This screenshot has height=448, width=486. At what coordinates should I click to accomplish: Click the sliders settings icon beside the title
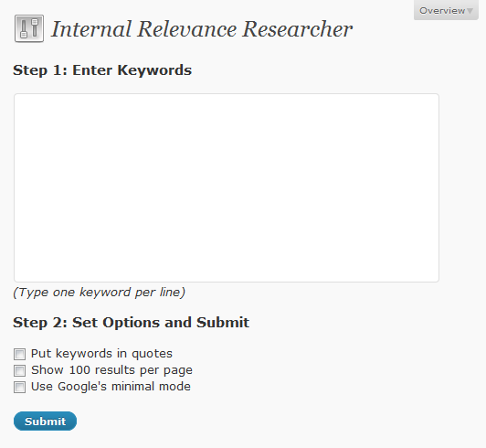pos(29,28)
